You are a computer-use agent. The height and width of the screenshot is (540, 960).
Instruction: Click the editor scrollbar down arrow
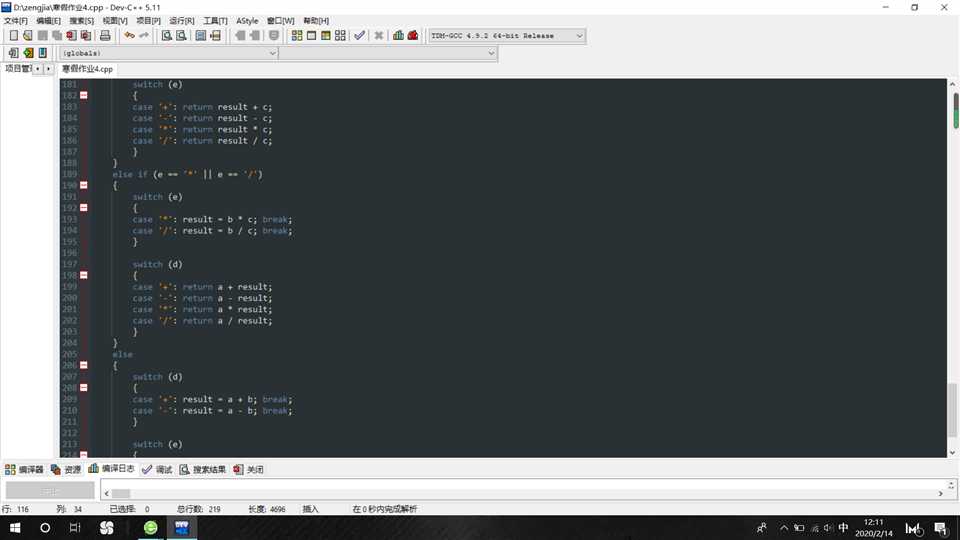tap(952, 452)
